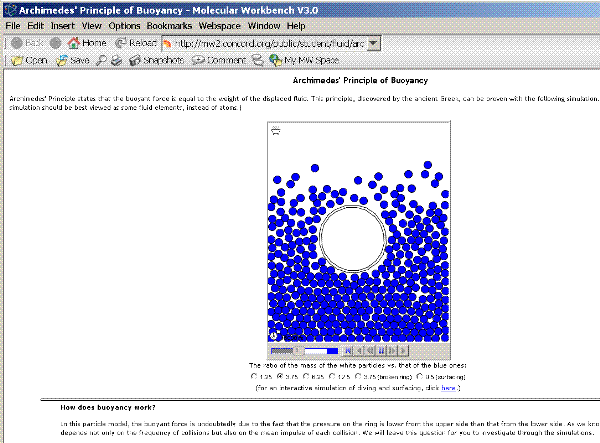Click the magnifier search icon
This screenshot has width=600, height=443.
point(102,60)
